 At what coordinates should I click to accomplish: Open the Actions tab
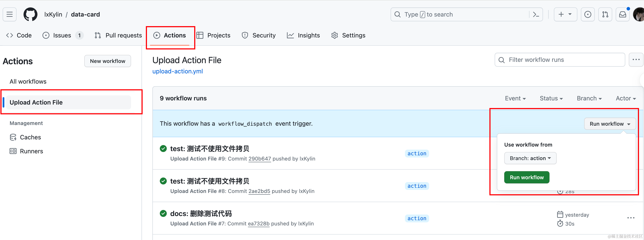(x=169, y=35)
